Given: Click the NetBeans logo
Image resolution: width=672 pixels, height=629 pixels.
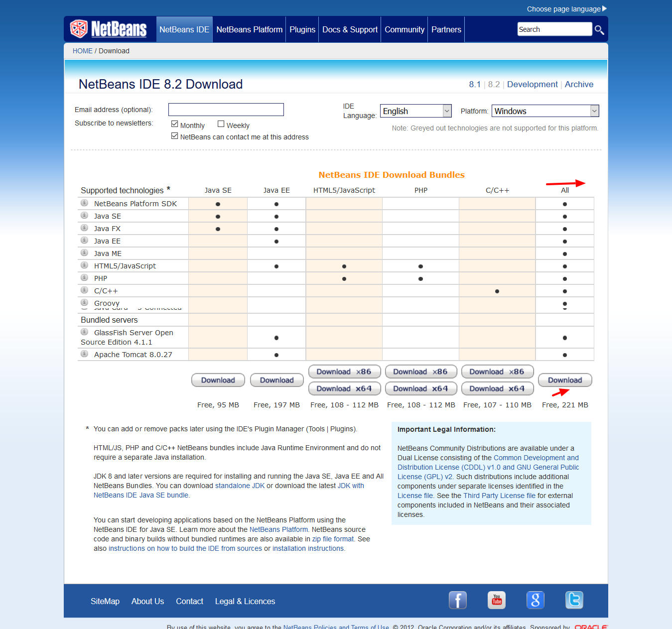Looking at the screenshot, I should [x=108, y=29].
